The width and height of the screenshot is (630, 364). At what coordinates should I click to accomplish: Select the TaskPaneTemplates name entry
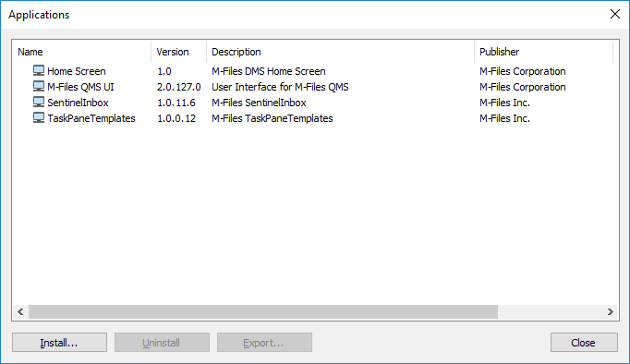pos(91,118)
